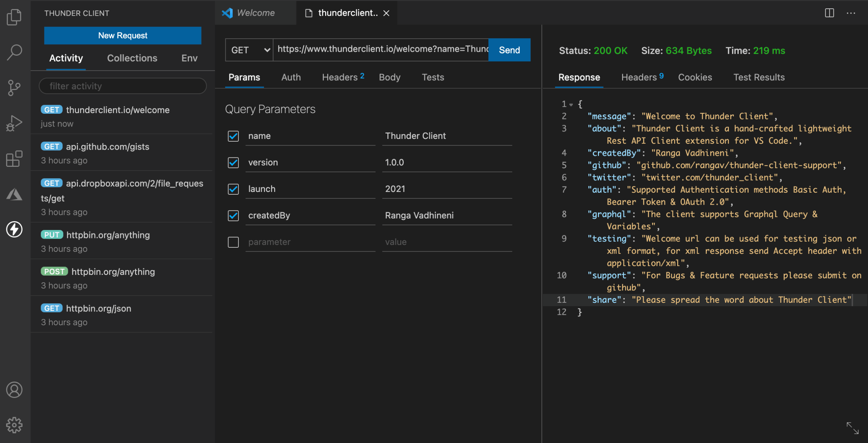Viewport: 868px width, 443px height.
Task: Open Run and Debug icon
Action: coord(14,123)
